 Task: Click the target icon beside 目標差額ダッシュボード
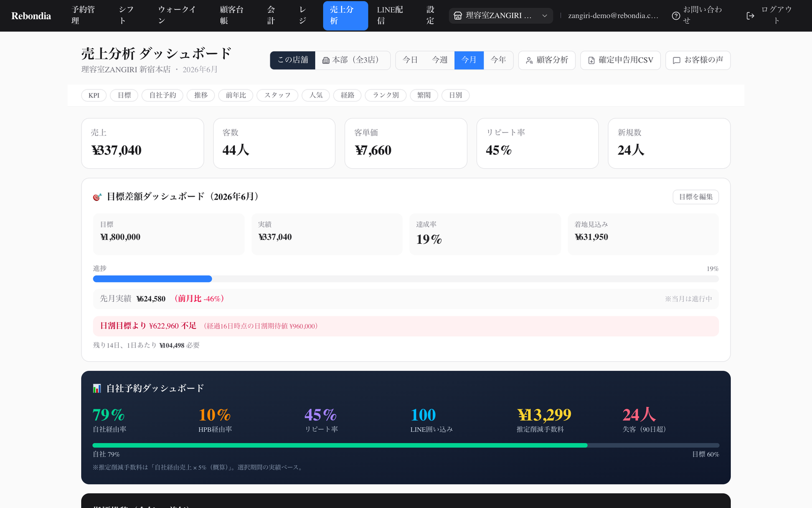point(97,197)
